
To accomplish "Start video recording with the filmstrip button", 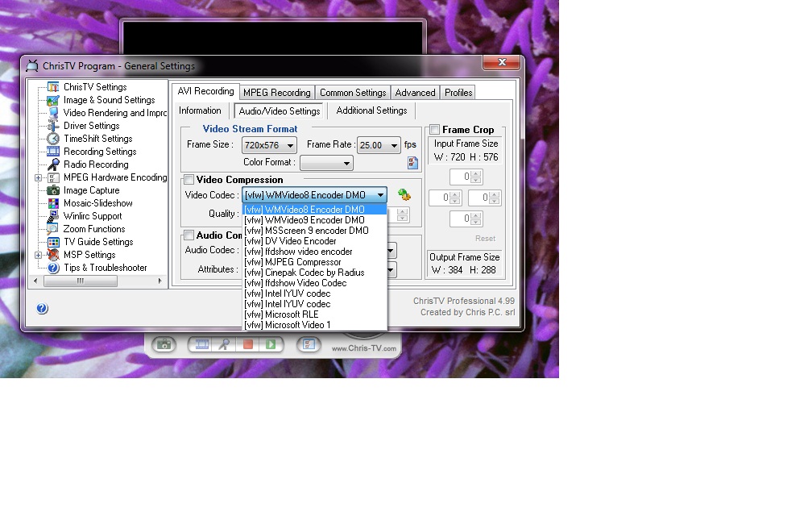I will (x=201, y=345).
